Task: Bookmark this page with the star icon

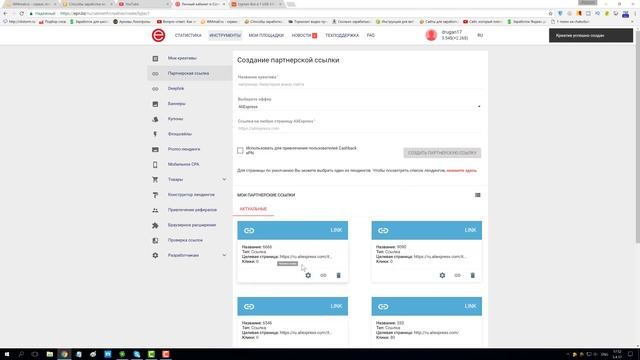Action: click(551, 13)
